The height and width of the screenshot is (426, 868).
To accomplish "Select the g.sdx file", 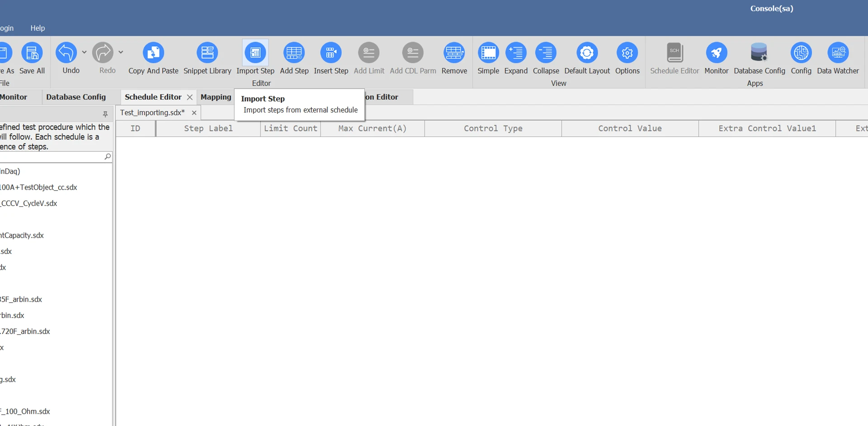I will [8, 379].
